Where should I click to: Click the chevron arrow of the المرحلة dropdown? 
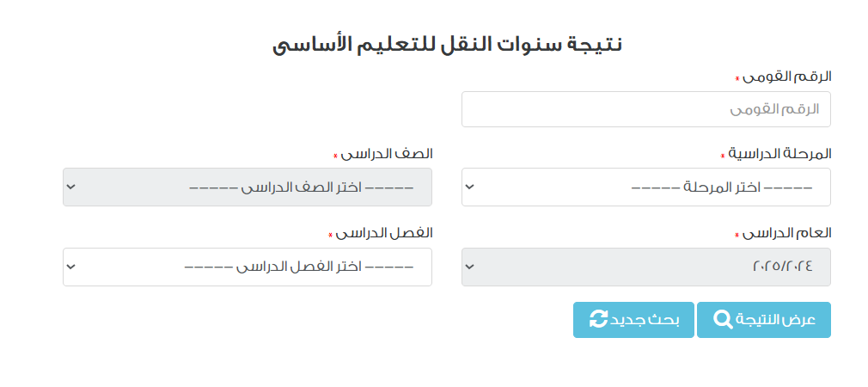(x=469, y=187)
